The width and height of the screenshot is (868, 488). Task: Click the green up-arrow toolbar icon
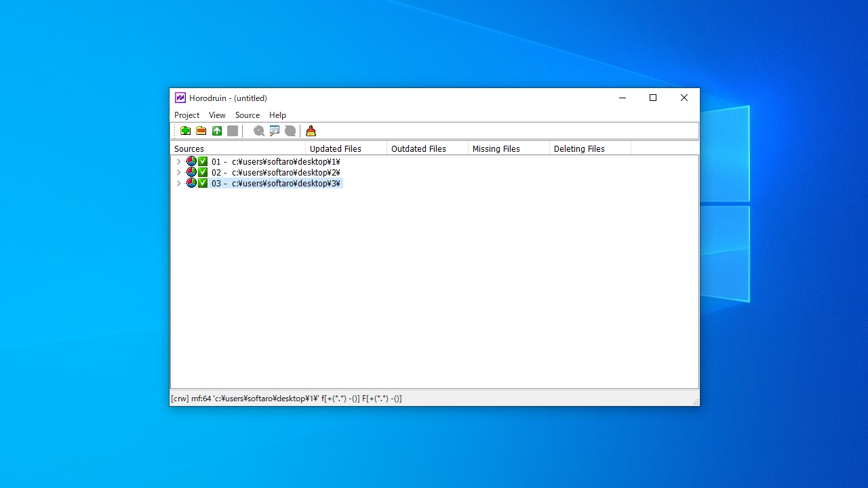pos(217,131)
